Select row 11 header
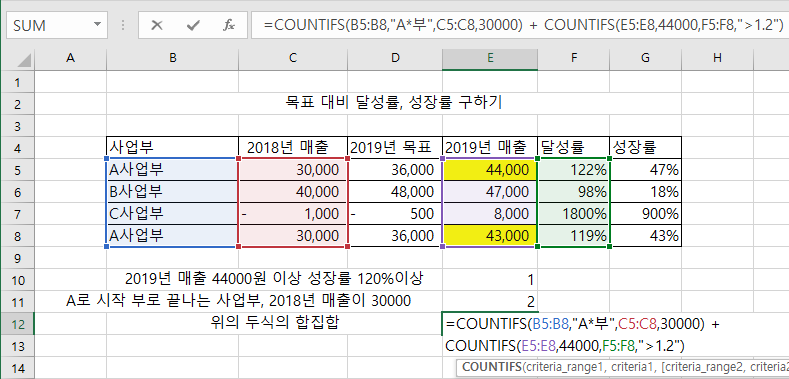This screenshot has width=789, height=379. coord(18,302)
